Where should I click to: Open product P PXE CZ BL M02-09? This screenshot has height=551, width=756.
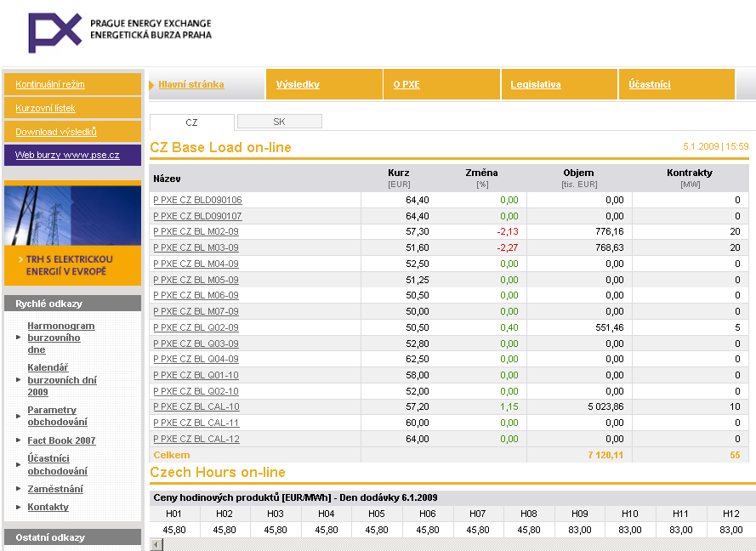pyautogui.click(x=196, y=232)
